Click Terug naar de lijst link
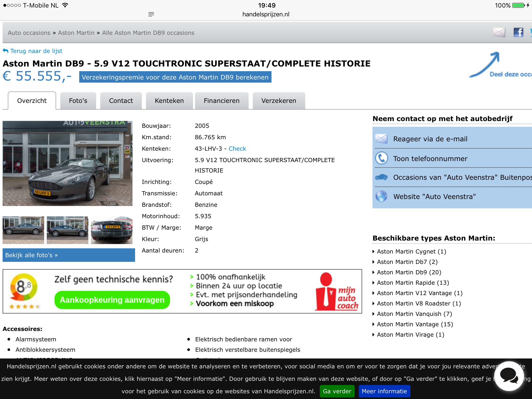 coord(36,51)
